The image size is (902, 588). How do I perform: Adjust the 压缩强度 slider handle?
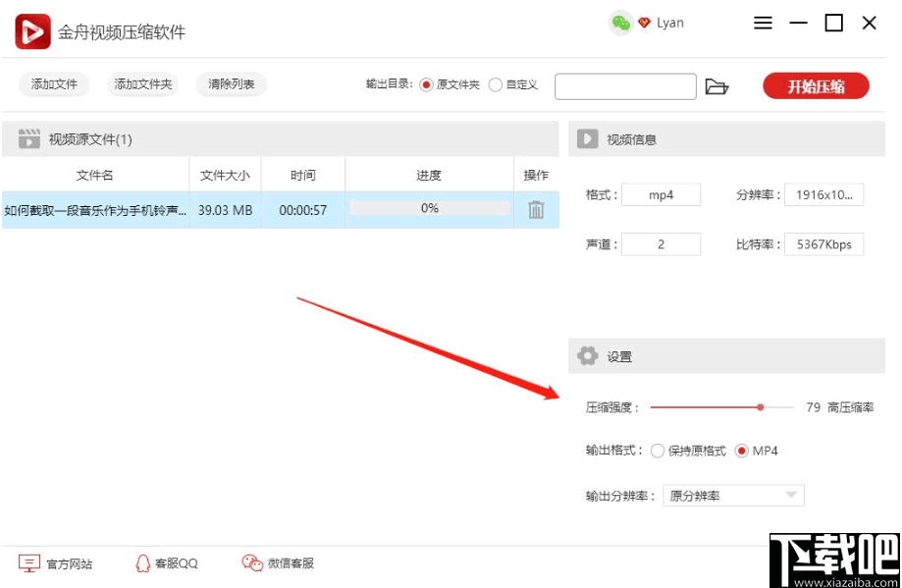tap(761, 405)
